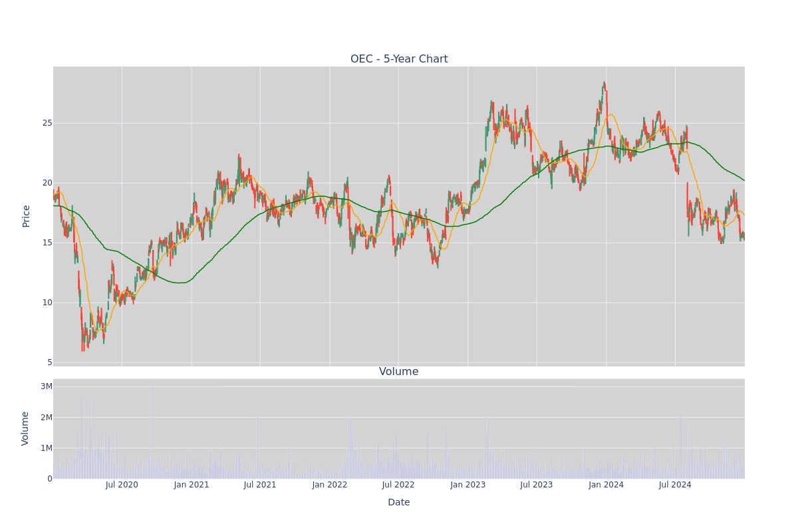
Task: Click the Price y-axis label
Action: click(x=27, y=216)
